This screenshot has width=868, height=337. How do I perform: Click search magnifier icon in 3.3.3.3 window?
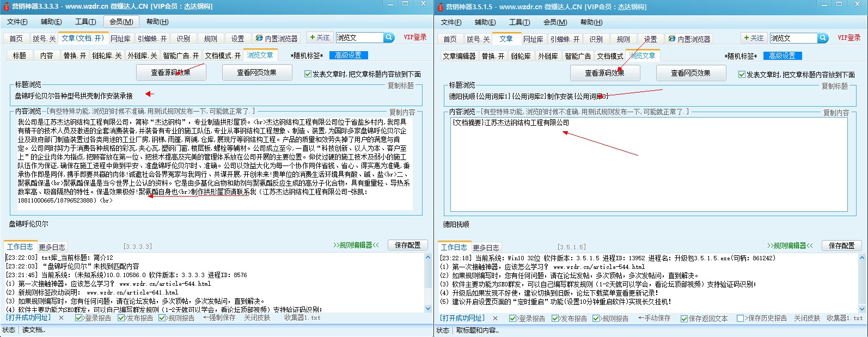(x=389, y=38)
